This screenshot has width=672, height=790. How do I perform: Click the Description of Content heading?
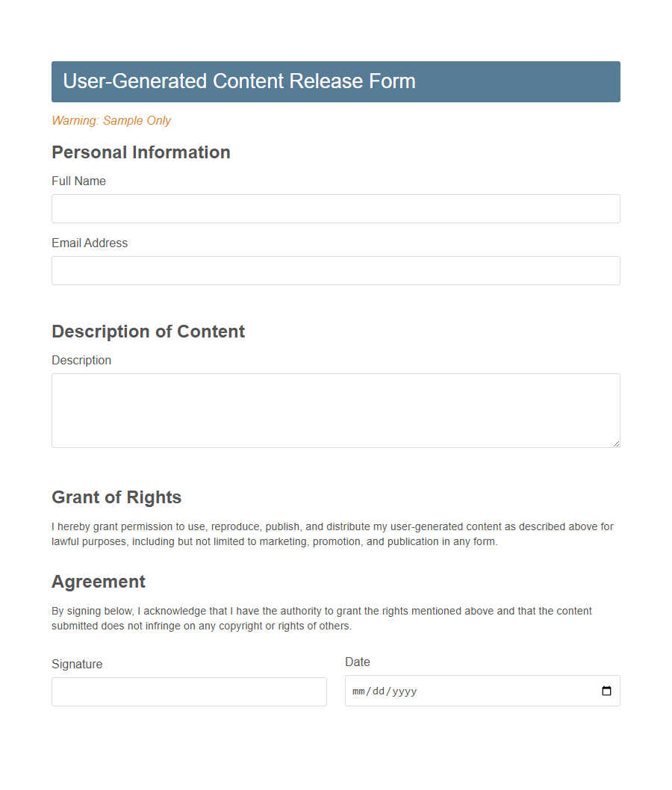148,332
